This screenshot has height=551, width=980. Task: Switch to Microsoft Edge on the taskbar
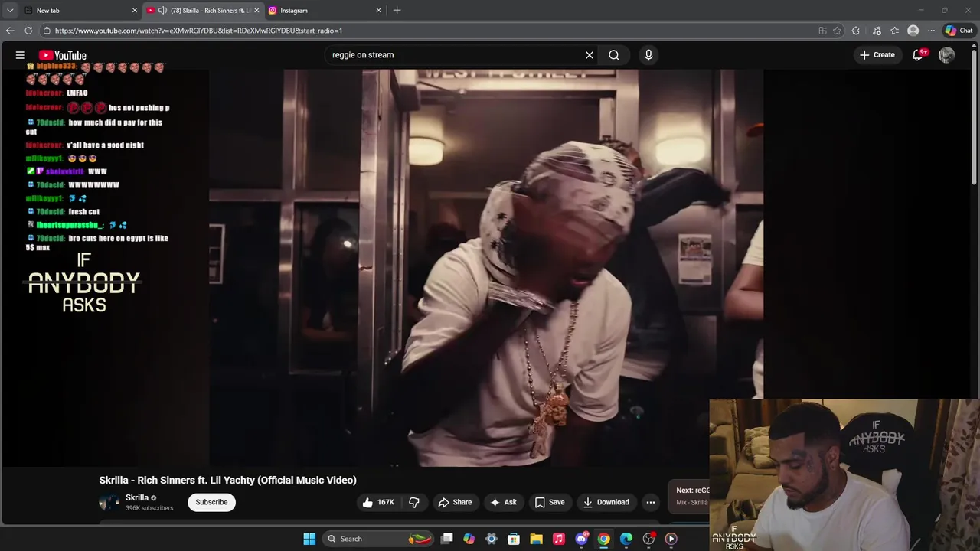click(626, 539)
